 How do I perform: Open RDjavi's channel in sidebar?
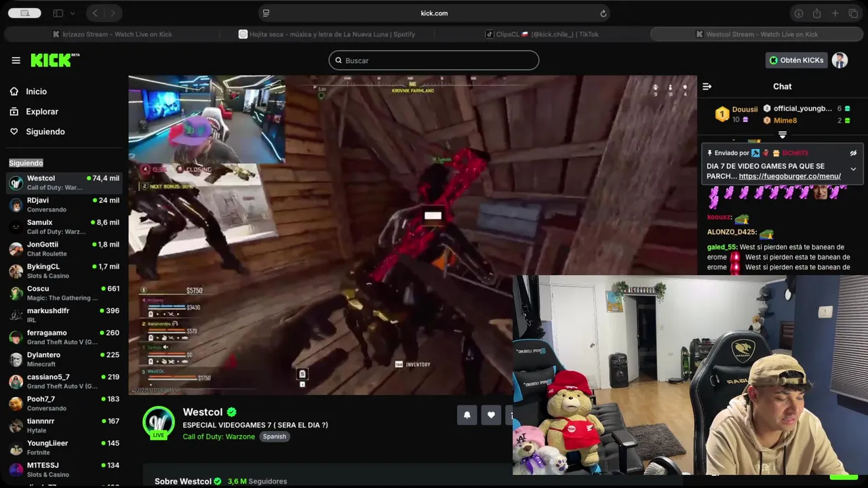[x=64, y=205]
